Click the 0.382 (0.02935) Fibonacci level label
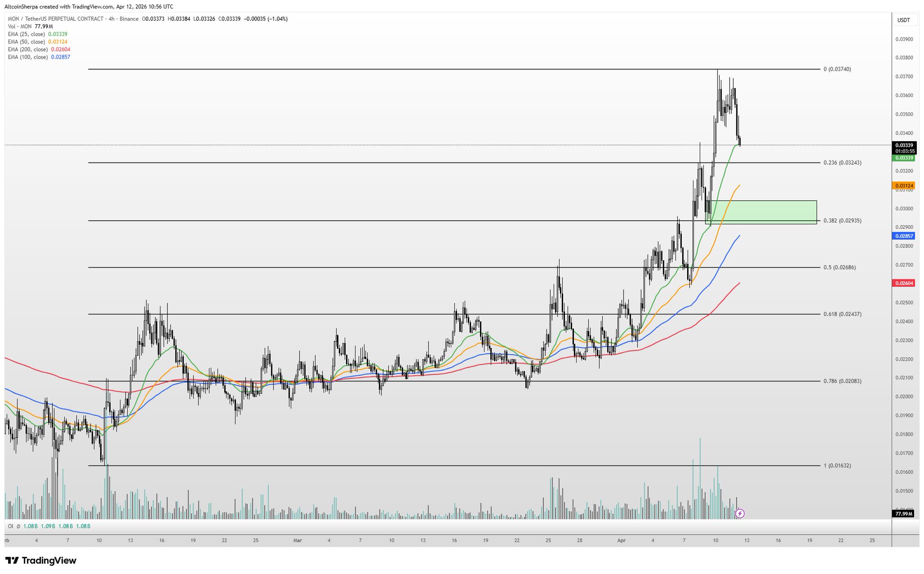 (842, 221)
